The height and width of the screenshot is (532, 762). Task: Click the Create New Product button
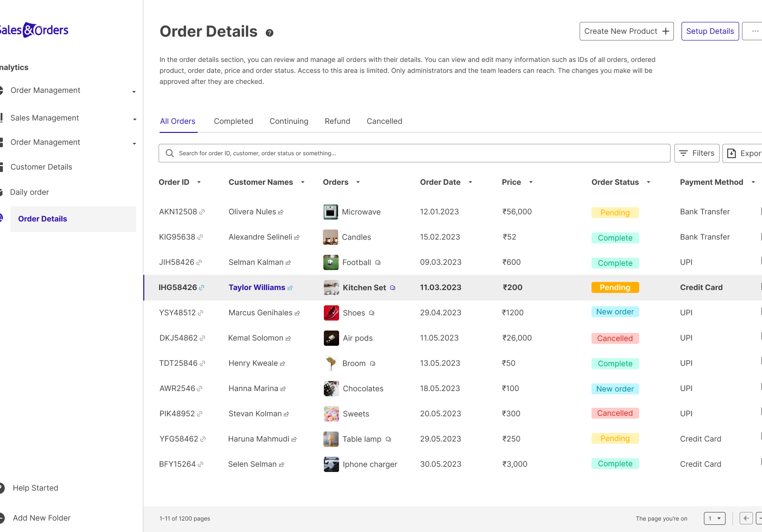[626, 31]
